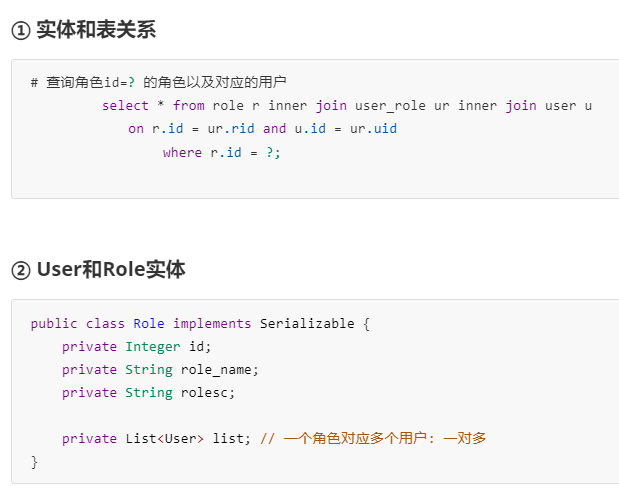Click 'ur.uid' in the on clause
Screen dimensions: 619x489
pos(373,129)
